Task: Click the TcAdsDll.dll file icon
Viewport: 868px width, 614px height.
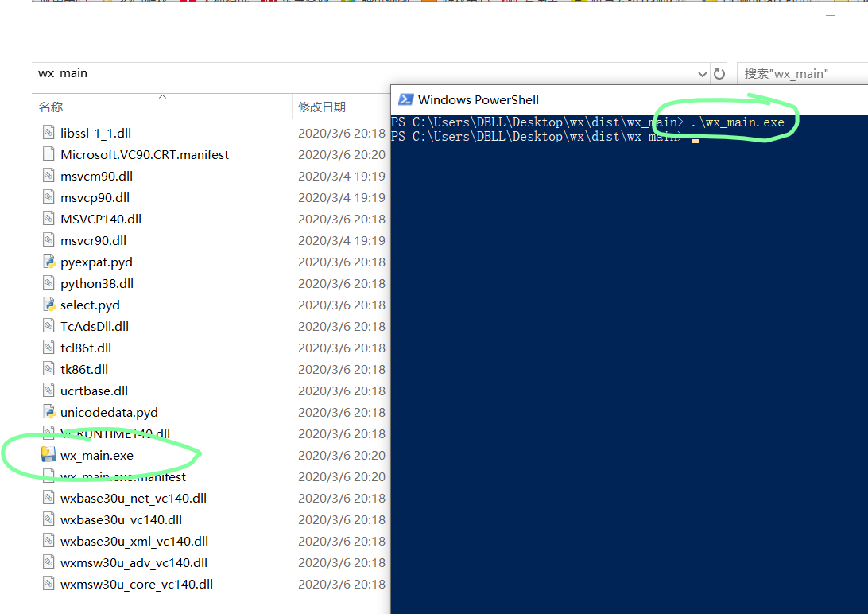Action: coord(48,326)
